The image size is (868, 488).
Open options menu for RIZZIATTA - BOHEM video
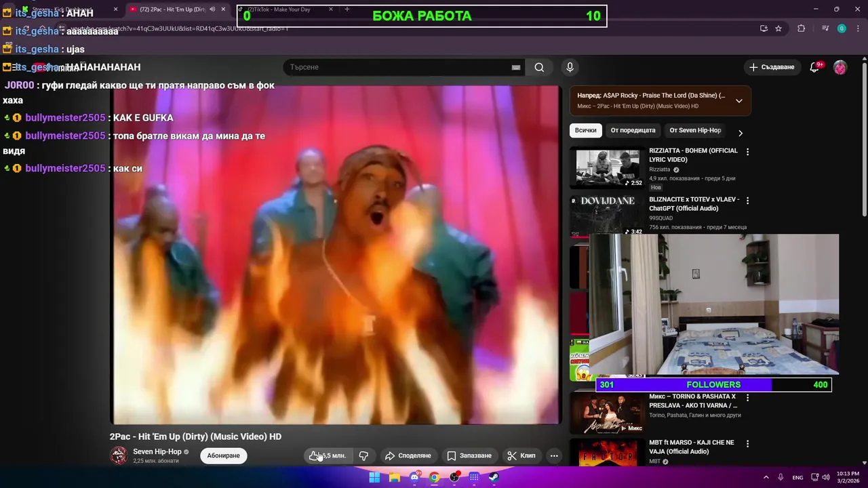point(747,152)
